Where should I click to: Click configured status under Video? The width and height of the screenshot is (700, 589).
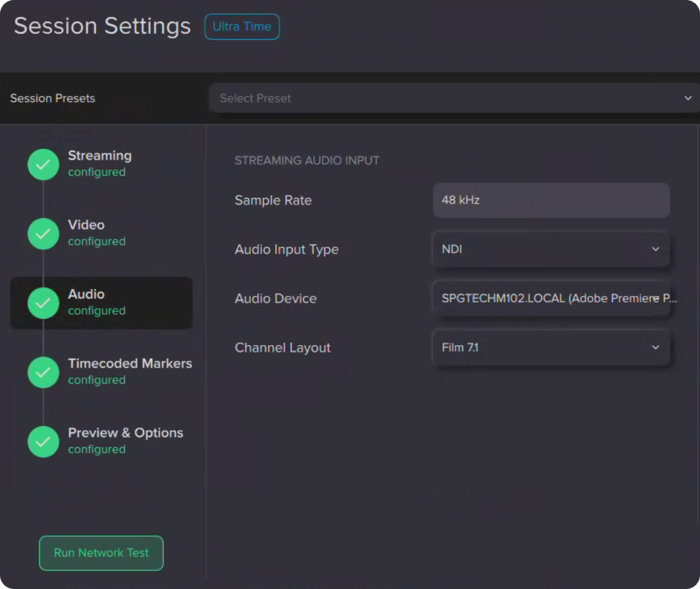point(97,241)
